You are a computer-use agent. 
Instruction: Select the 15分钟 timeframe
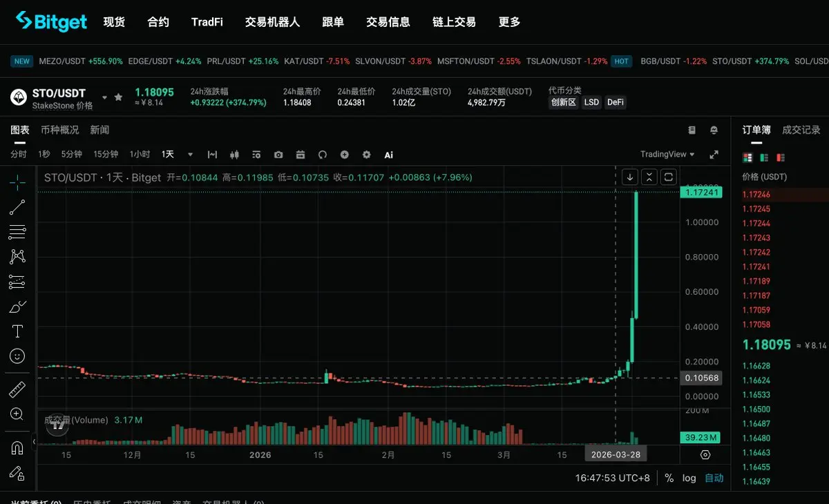(x=106, y=155)
